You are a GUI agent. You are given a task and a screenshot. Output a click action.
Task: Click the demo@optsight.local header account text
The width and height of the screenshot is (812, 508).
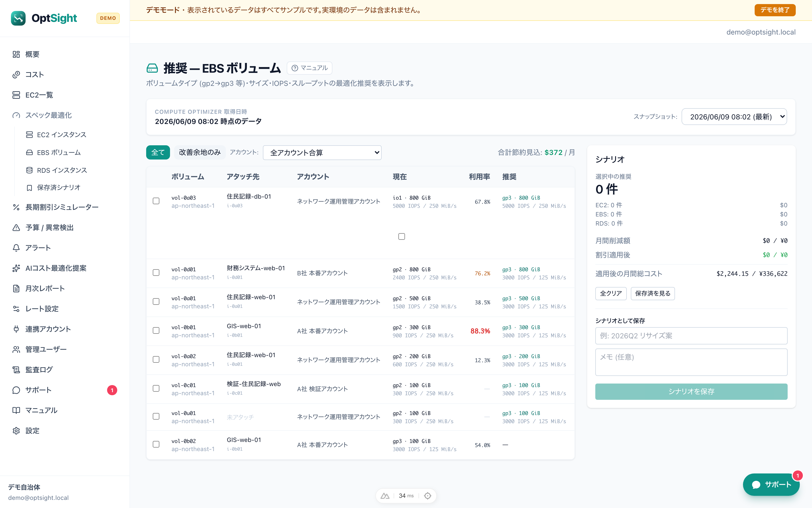click(761, 32)
